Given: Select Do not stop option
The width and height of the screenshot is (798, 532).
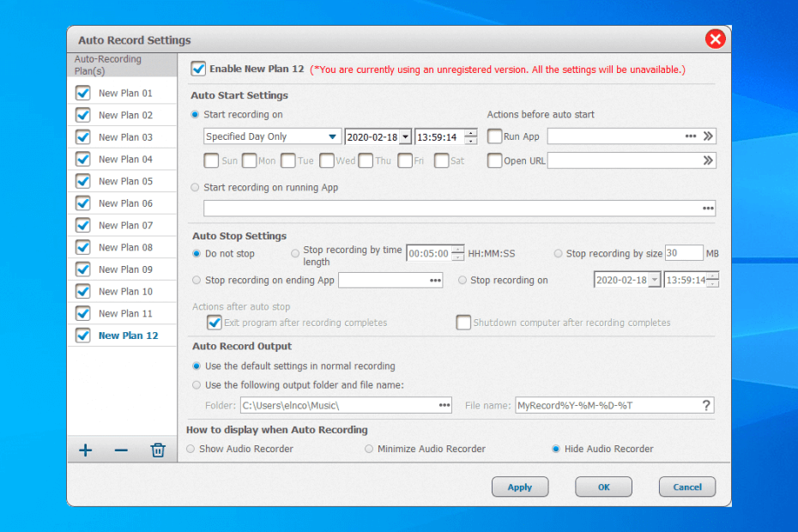Looking at the screenshot, I should tap(196, 253).
